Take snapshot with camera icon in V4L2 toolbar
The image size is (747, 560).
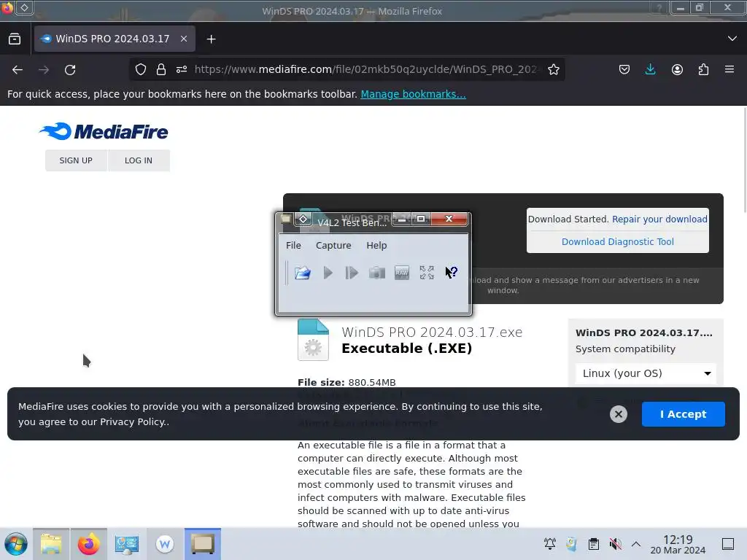[x=377, y=273]
